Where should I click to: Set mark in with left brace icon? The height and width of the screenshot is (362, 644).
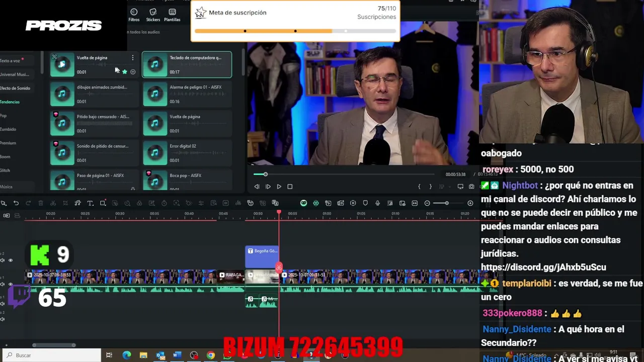[x=419, y=187]
